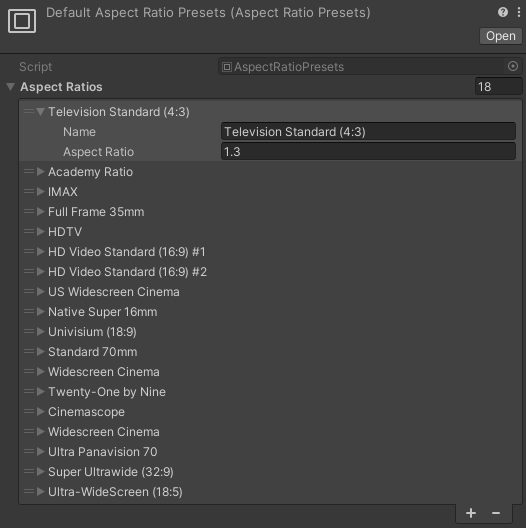The width and height of the screenshot is (526, 528).
Task: Open the three-dot context menu
Action: 519,12
